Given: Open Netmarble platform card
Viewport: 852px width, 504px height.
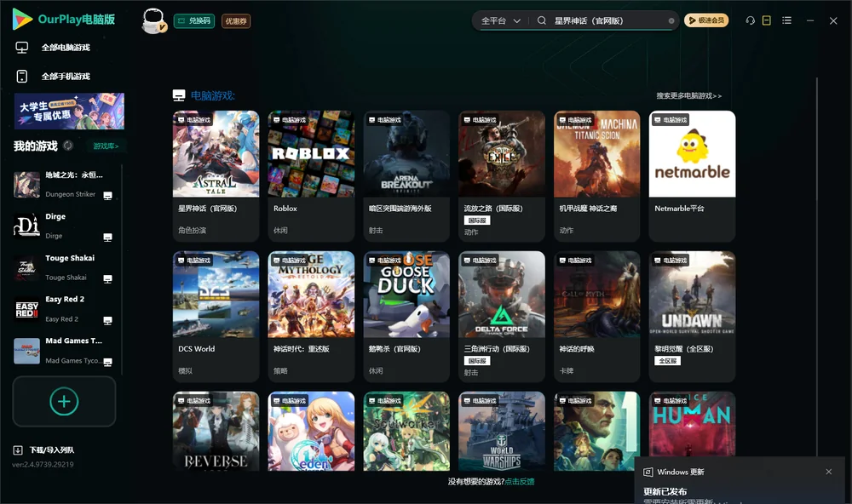Looking at the screenshot, I should tap(692, 176).
